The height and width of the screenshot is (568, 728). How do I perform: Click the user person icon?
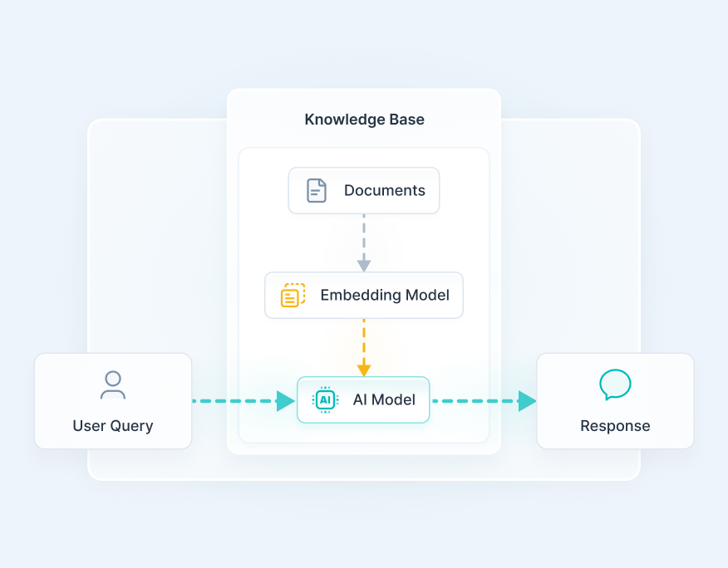[x=113, y=384]
